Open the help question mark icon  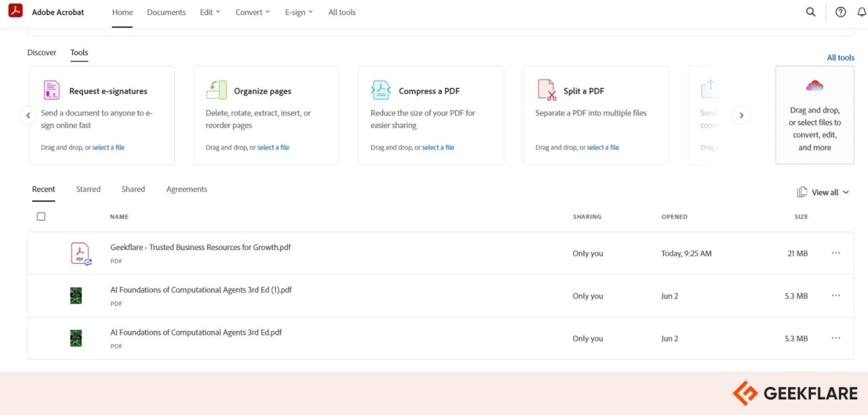pos(840,12)
